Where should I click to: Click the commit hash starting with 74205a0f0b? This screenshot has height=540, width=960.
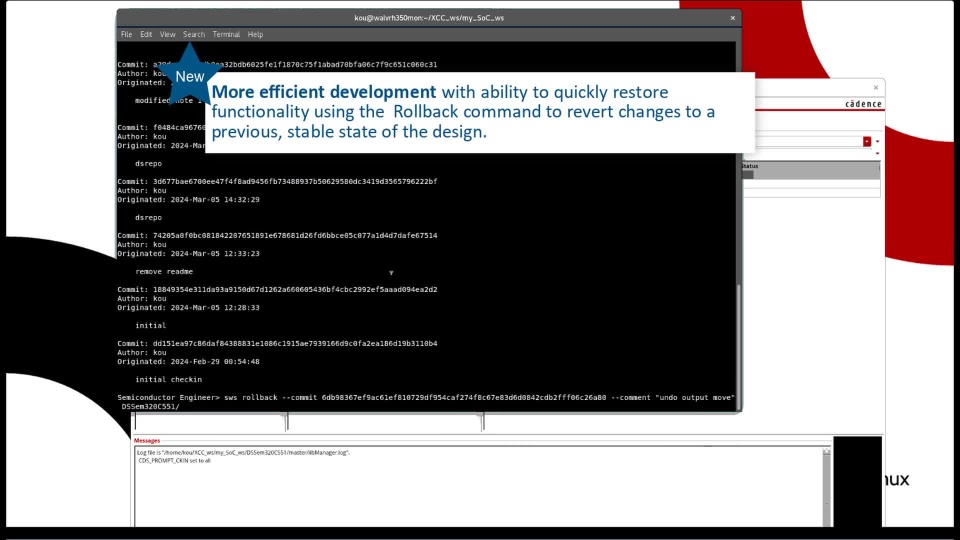(295, 236)
